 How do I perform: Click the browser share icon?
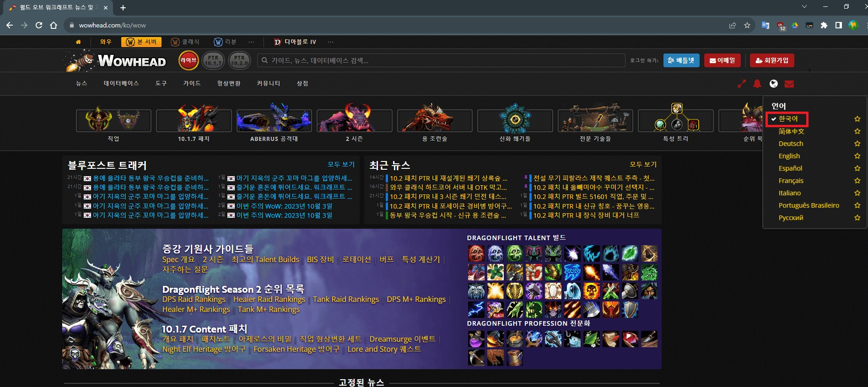[x=733, y=25]
